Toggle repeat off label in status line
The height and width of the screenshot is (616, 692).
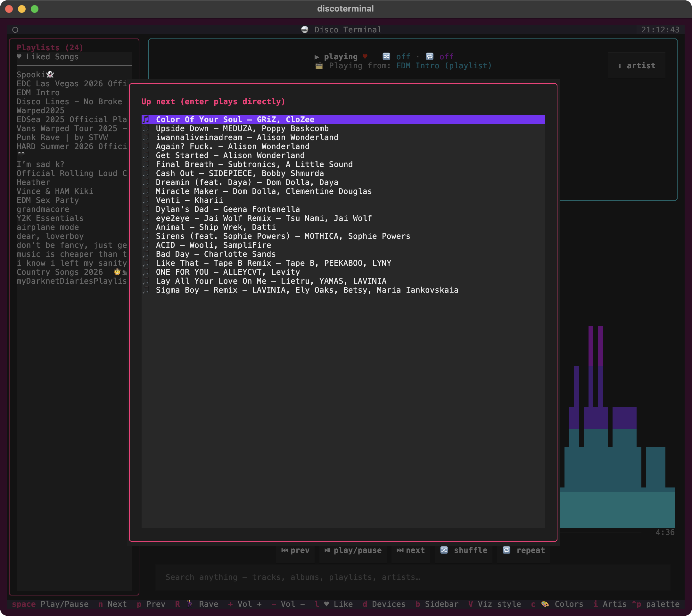447,56
